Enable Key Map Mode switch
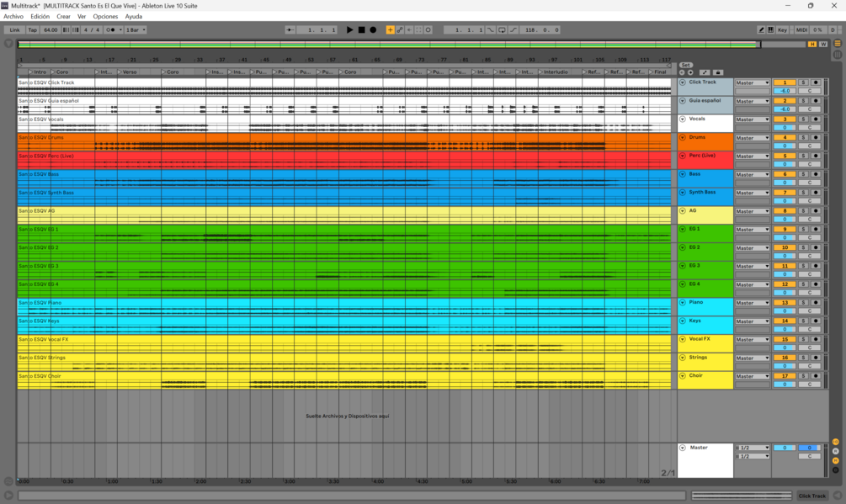The height and width of the screenshot is (504, 846). coord(782,29)
